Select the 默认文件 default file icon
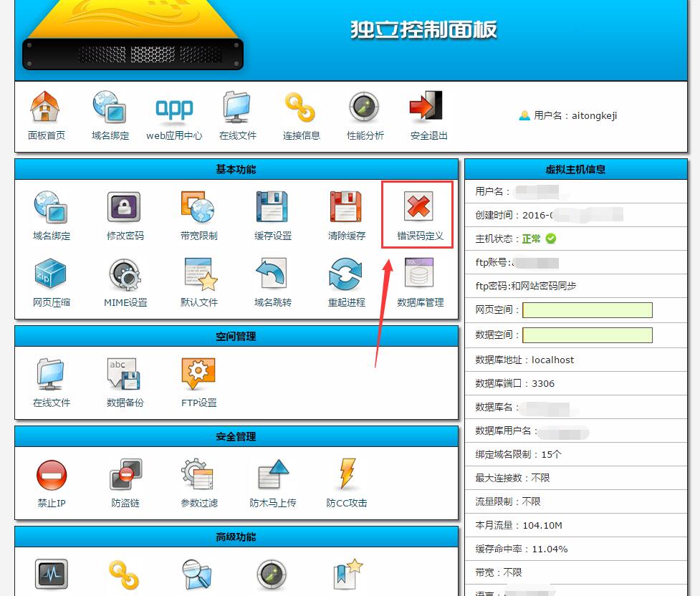 (x=198, y=274)
